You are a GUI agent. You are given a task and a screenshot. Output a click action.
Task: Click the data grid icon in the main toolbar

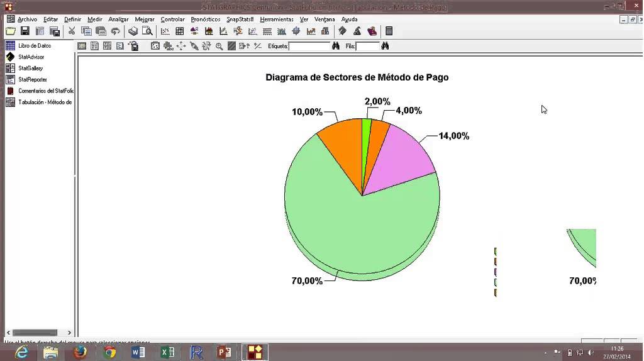(x=179, y=31)
